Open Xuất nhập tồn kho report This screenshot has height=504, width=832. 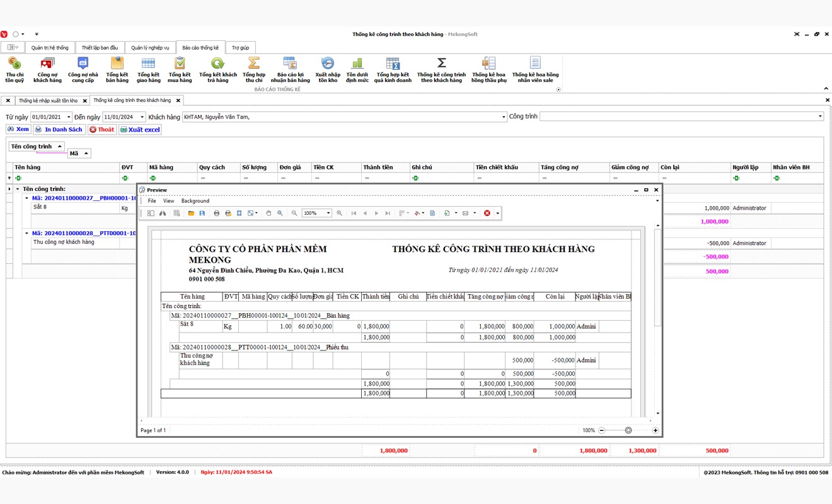tap(328, 69)
